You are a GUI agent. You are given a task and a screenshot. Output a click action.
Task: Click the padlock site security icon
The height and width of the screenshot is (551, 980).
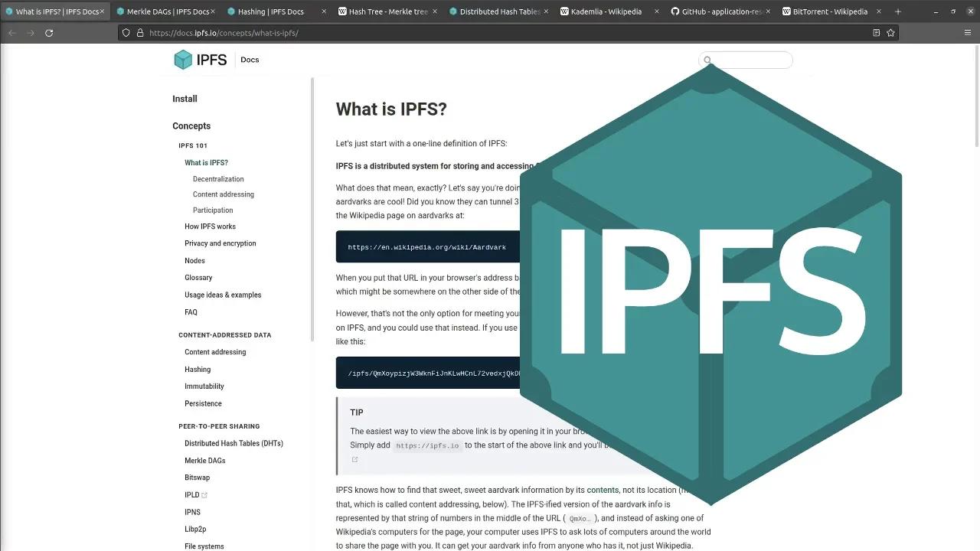point(139,33)
